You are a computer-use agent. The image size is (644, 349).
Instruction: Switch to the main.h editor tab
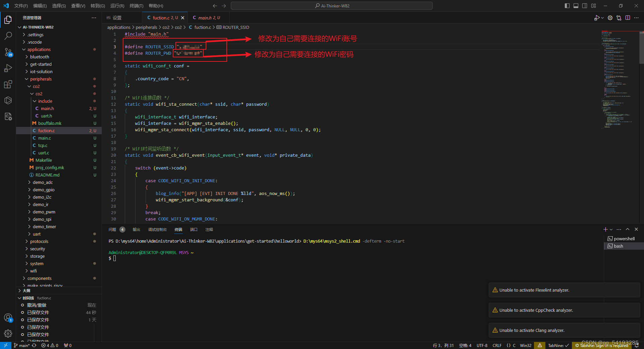pos(208,18)
